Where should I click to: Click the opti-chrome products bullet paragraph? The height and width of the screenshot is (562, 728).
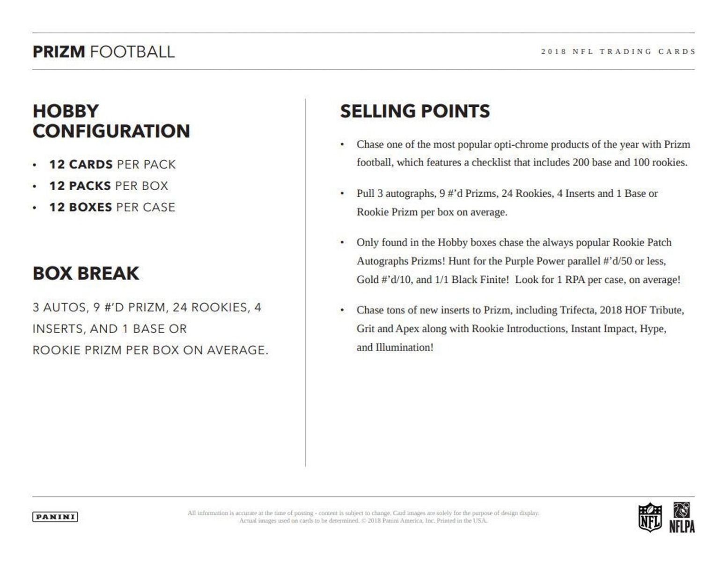pyautogui.click(x=522, y=153)
